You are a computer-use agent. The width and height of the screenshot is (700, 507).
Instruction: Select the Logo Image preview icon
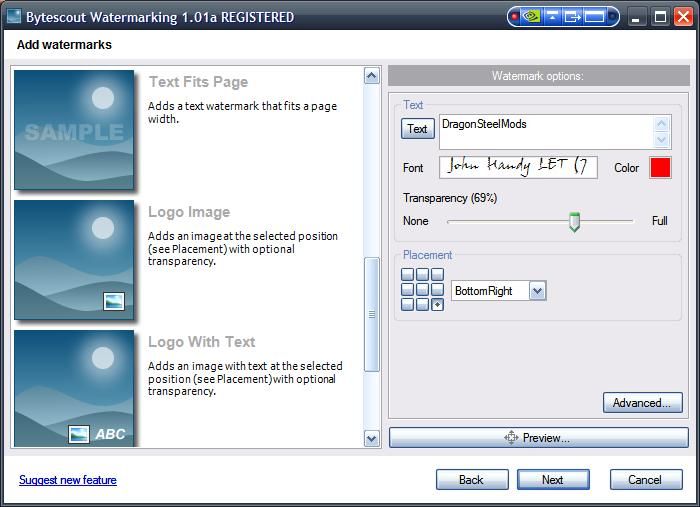(x=74, y=259)
